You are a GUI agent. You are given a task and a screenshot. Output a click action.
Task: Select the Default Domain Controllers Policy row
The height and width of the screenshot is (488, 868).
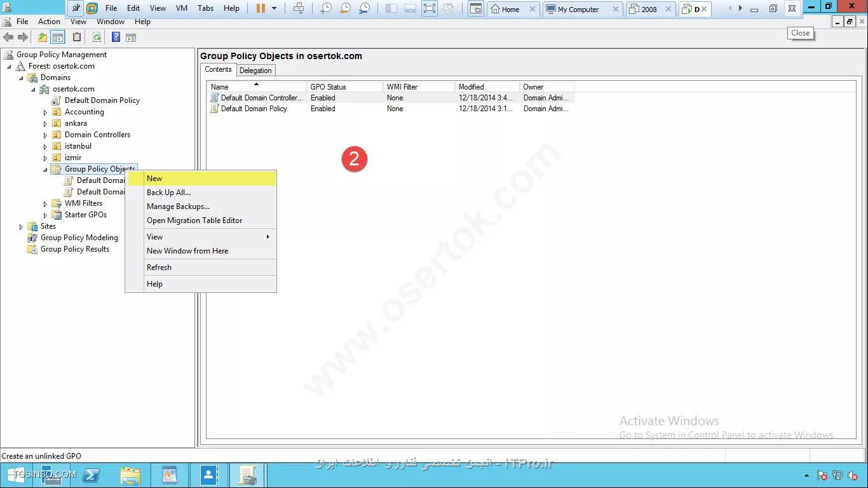click(x=391, y=98)
